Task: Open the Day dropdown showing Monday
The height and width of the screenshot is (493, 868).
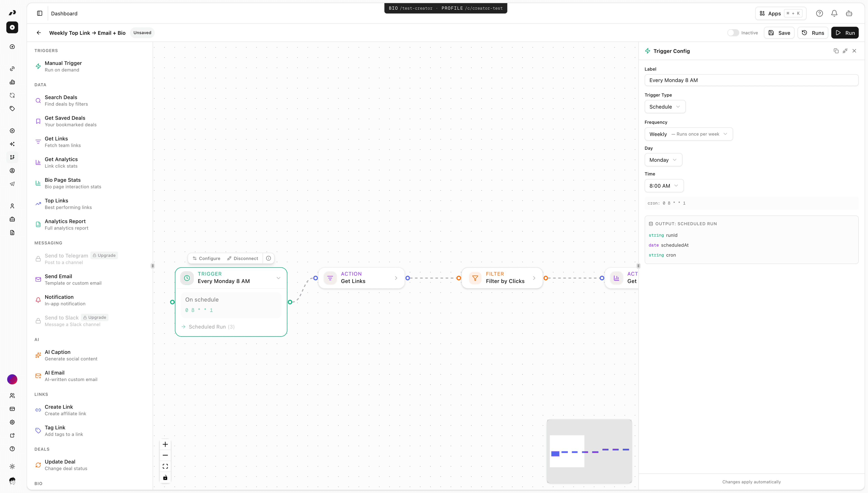Action: (x=663, y=159)
